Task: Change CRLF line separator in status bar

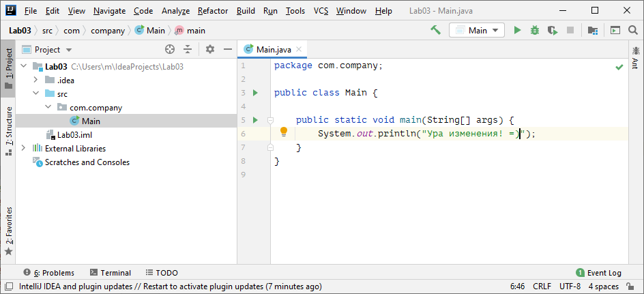Action: click(x=542, y=286)
